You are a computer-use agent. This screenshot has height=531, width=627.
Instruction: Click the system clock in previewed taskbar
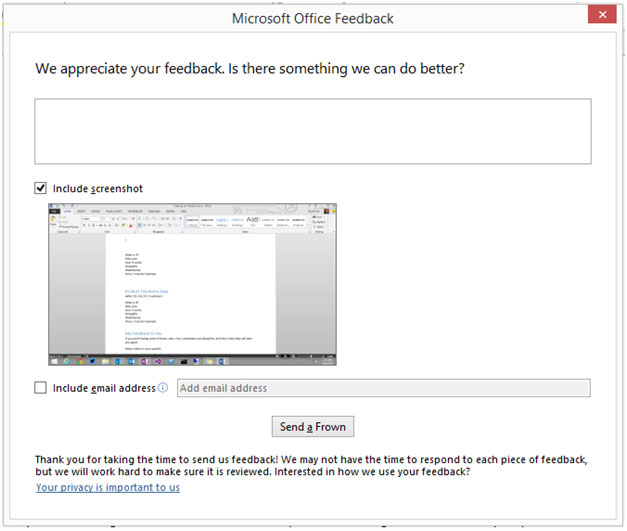pyautogui.click(x=327, y=359)
